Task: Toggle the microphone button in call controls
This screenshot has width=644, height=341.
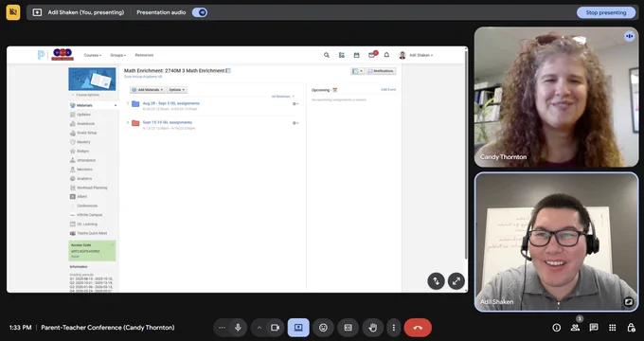Action: point(238,328)
